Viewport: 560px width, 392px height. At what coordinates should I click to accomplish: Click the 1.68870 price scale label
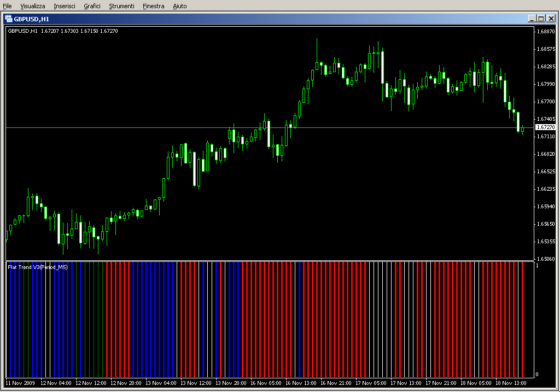point(546,32)
